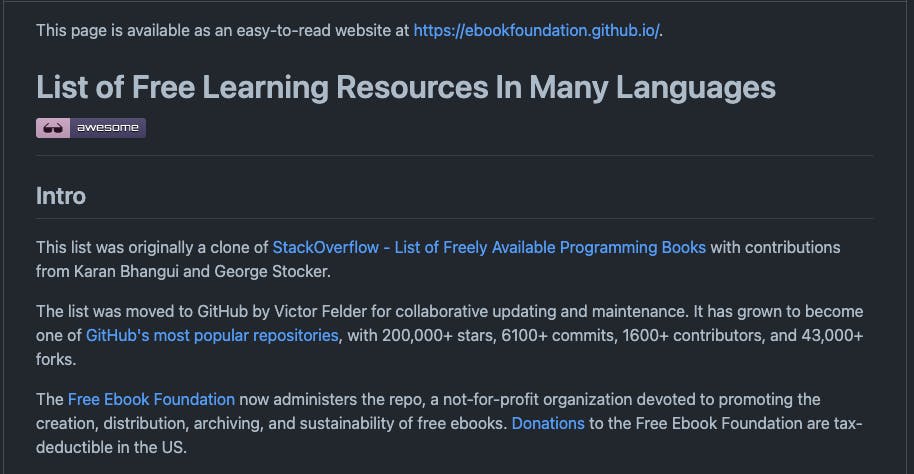The image size is (914, 474).
Task: Click the names 'Karan Bhangui and George Stocker'
Action: coord(201,272)
